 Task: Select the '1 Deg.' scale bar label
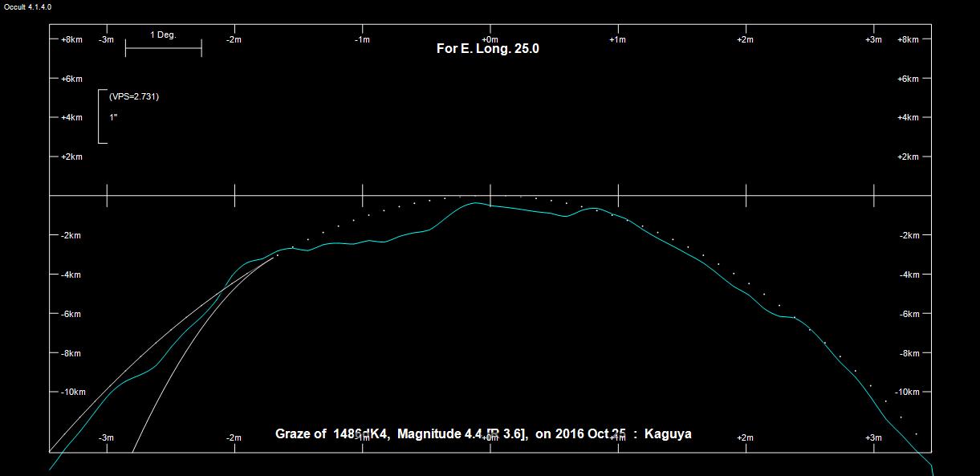163,35
